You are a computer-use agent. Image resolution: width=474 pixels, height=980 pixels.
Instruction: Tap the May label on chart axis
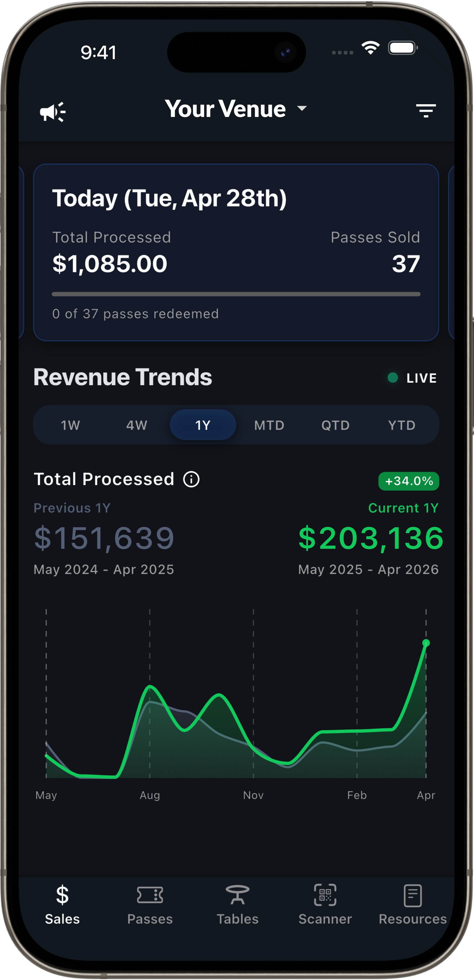tap(46, 796)
